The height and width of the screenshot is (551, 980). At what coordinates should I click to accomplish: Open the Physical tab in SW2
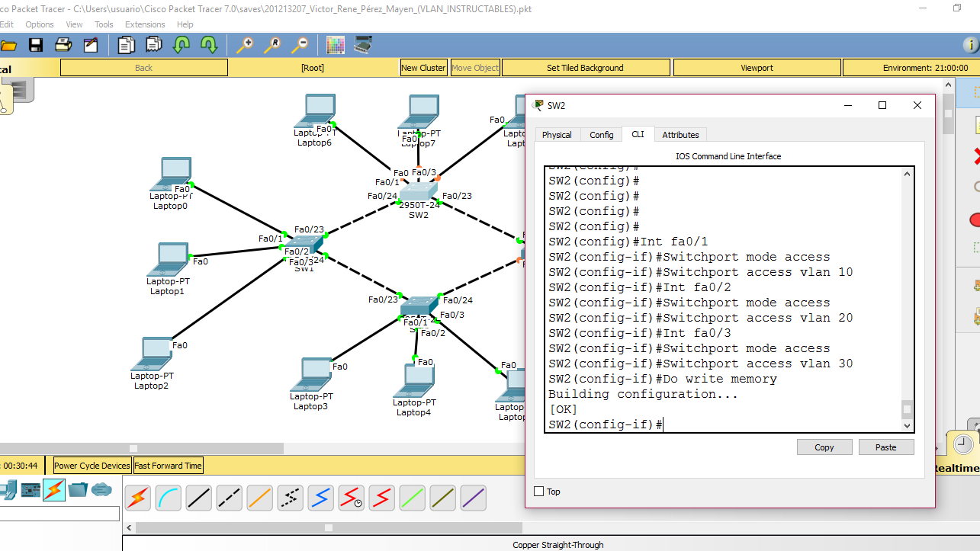[x=557, y=135]
